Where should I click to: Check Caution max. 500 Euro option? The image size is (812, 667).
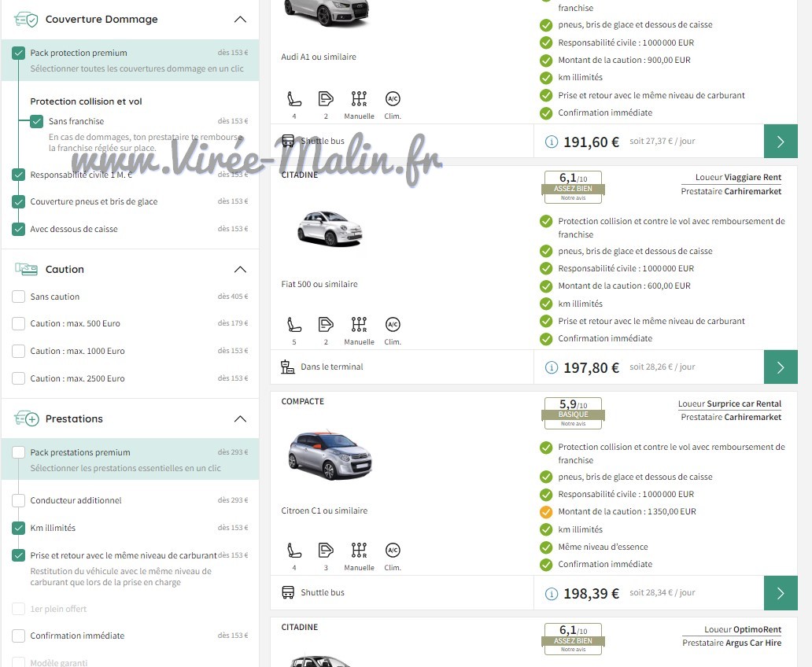(19, 324)
